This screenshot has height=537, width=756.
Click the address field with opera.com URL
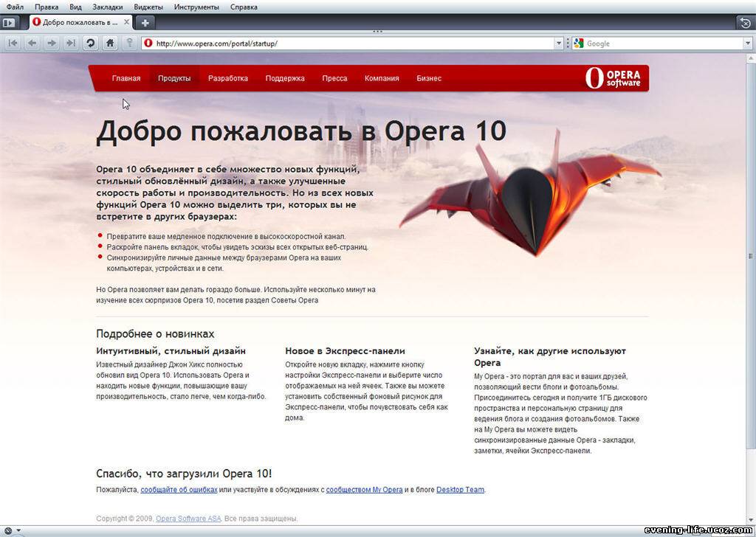[x=354, y=44]
